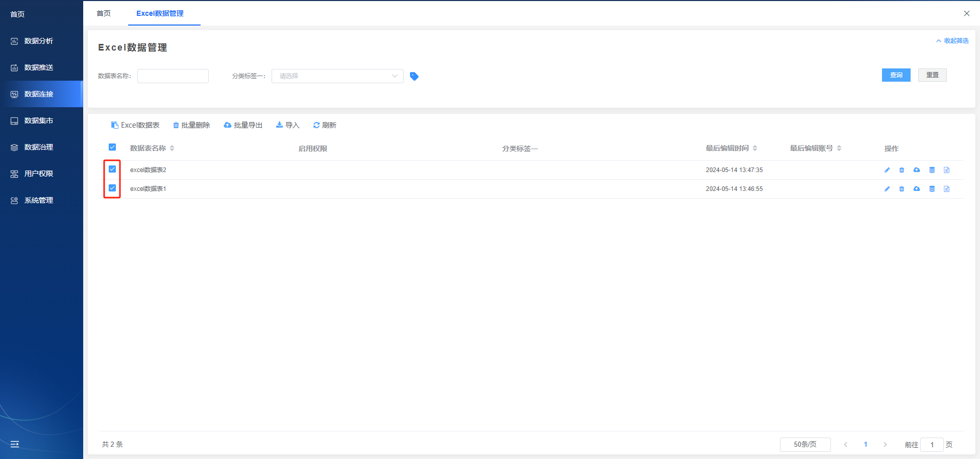Open 数据分析 in the sidebar
Viewport: 980px width, 459px height.
(x=41, y=41)
